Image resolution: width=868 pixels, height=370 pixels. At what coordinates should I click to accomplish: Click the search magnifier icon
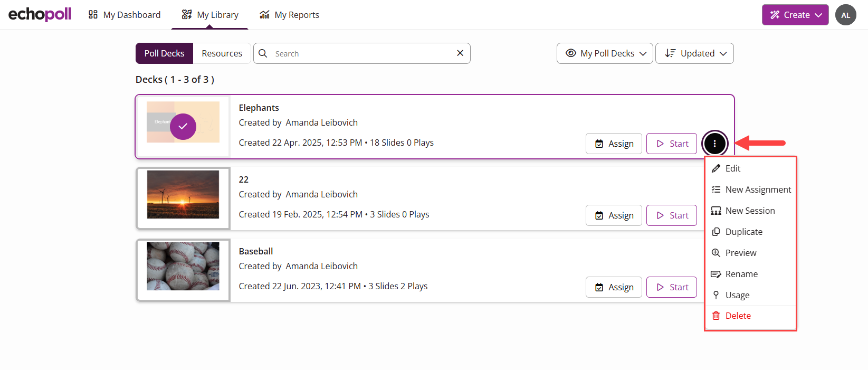(x=263, y=53)
